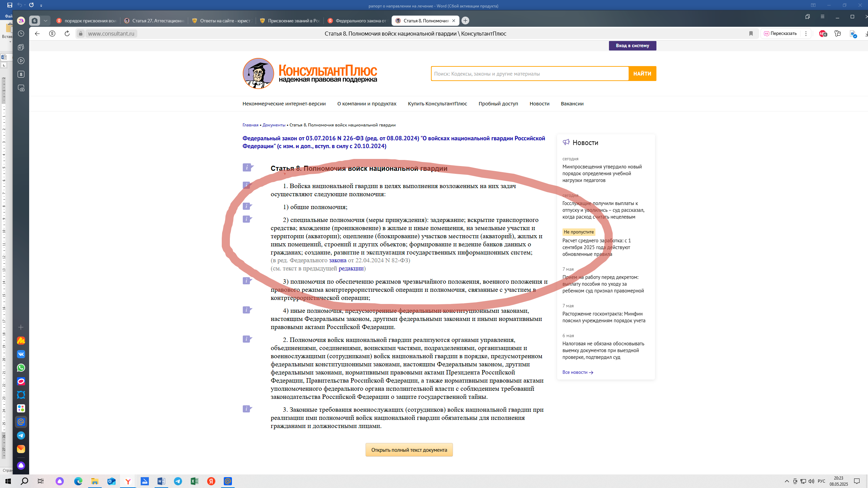Switch to tab 'Статья 27. Аттестационн'
868x488 pixels.
tap(155, 21)
